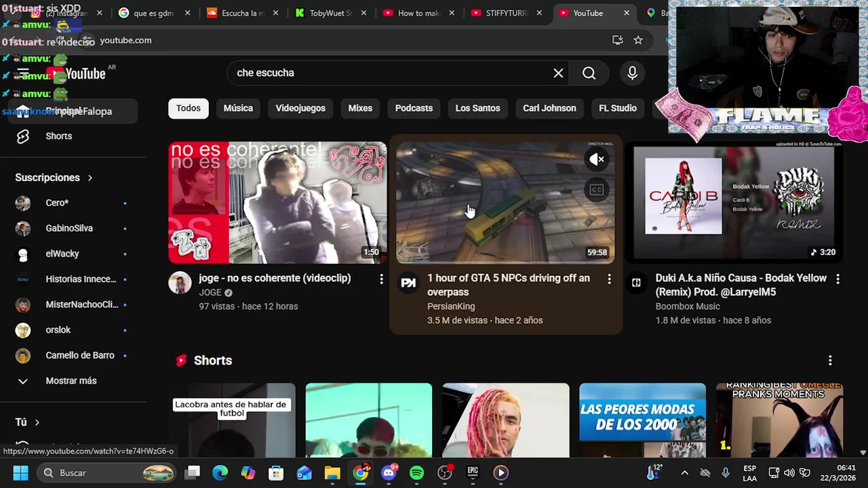Bookmark this page with the star icon
The height and width of the screenshot is (488, 868).
pyautogui.click(x=638, y=41)
